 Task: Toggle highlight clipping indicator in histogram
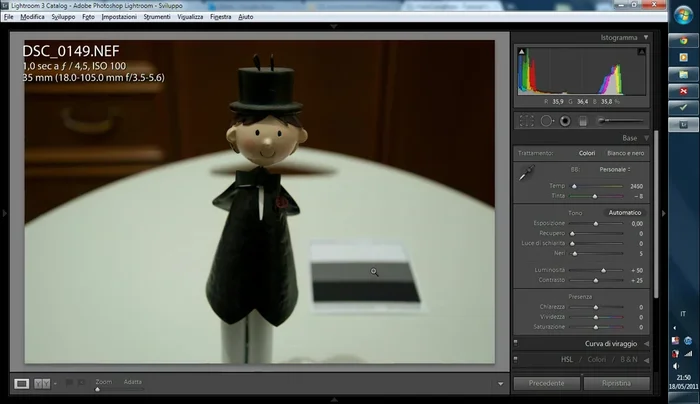click(640, 51)
